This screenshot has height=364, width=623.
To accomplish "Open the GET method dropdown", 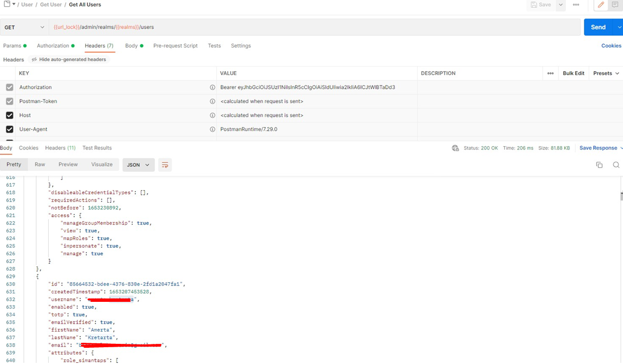I will pyautogui.click(x=24, y=27).
